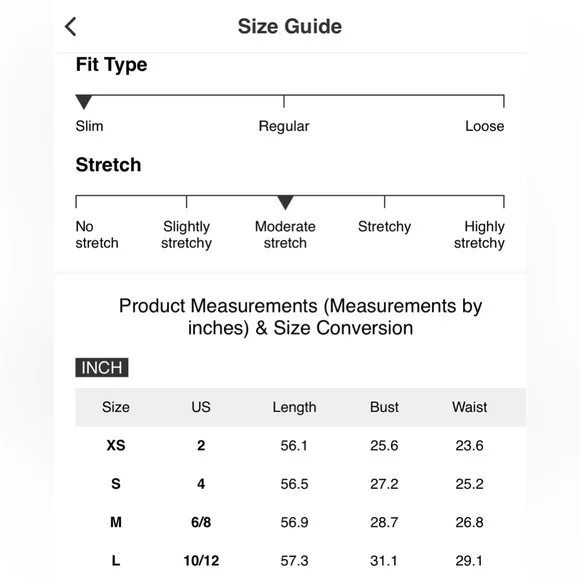Click the Regular fit label
This screenshot has height=580, width=580.
point(284,127)
